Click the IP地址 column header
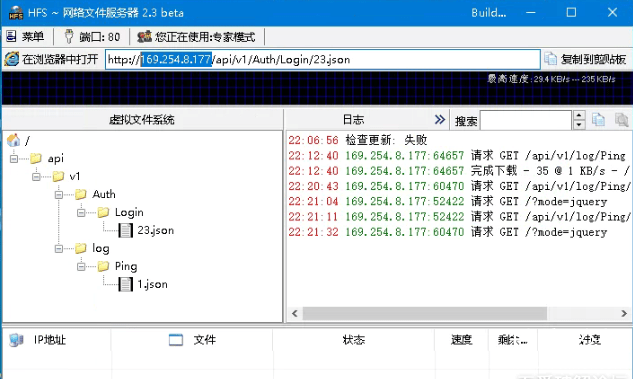 tap(57, 340)
